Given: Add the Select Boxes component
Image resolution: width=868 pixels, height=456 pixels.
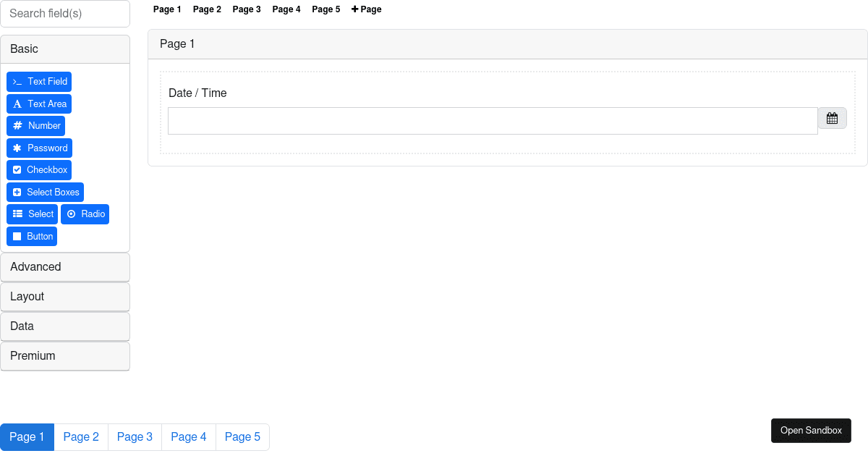Looking at the screenshot, I should 45,192.
